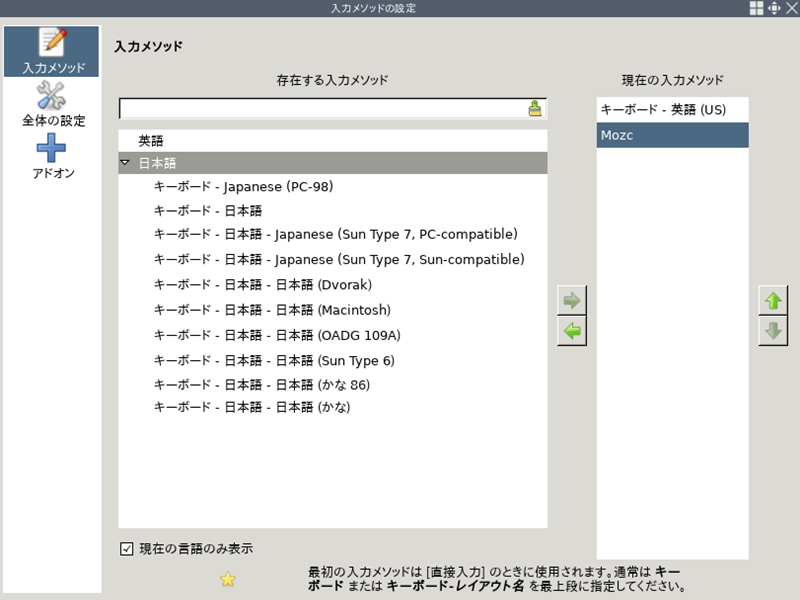Click the right arrow to add input method

click(573, 300)
